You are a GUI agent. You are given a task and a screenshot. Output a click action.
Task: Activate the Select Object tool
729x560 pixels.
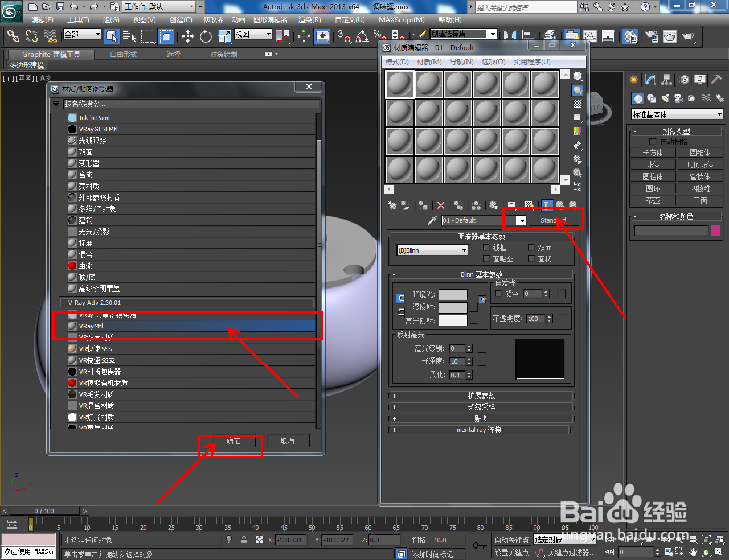(x=112, y=36)
